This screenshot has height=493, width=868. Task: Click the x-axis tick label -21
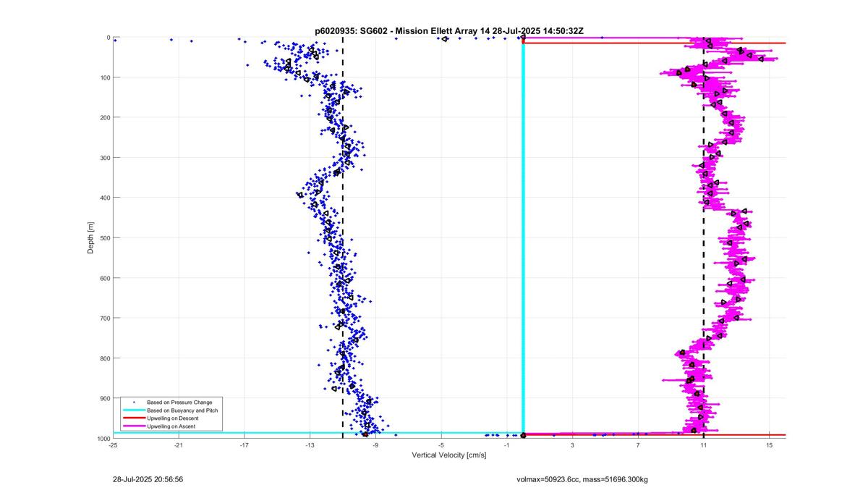pos(179,445)
